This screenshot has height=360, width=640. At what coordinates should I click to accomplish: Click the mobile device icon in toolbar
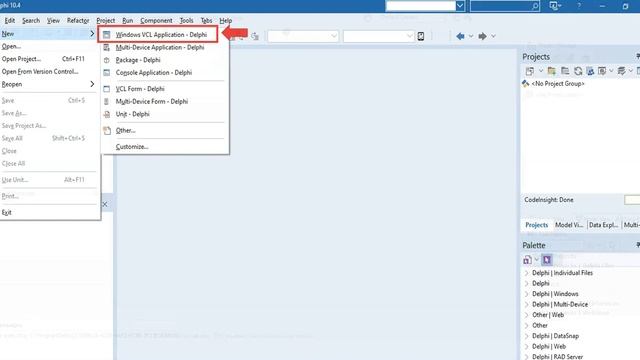421,36
